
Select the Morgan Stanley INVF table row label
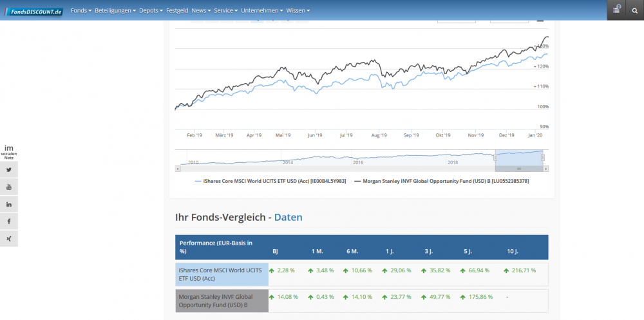coord(222,301)
